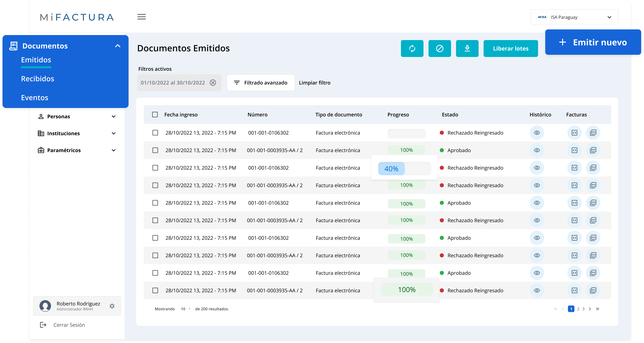Expand the Personas section chevron
The image size is (644, 343).
coord(113,117)
